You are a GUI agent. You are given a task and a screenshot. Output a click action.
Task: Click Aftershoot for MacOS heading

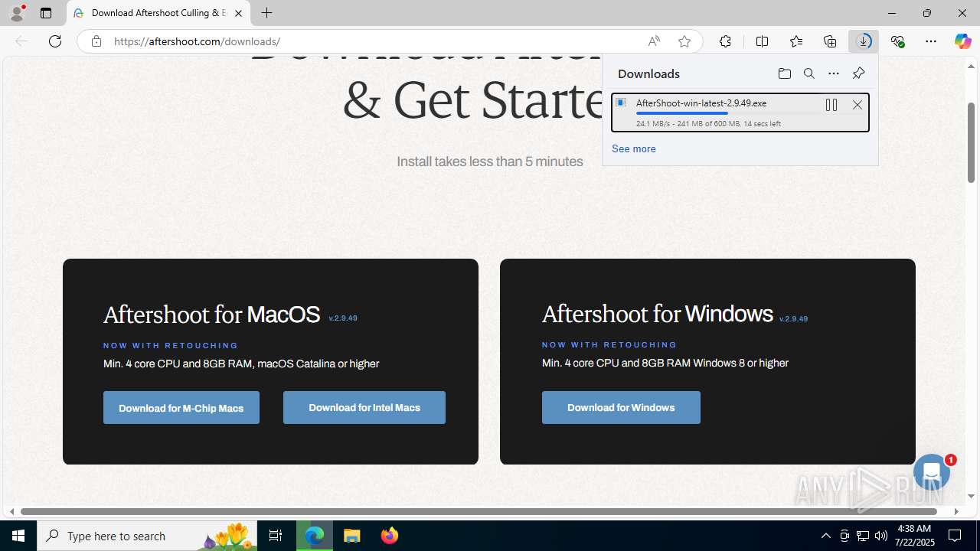(x=211, y=315)
